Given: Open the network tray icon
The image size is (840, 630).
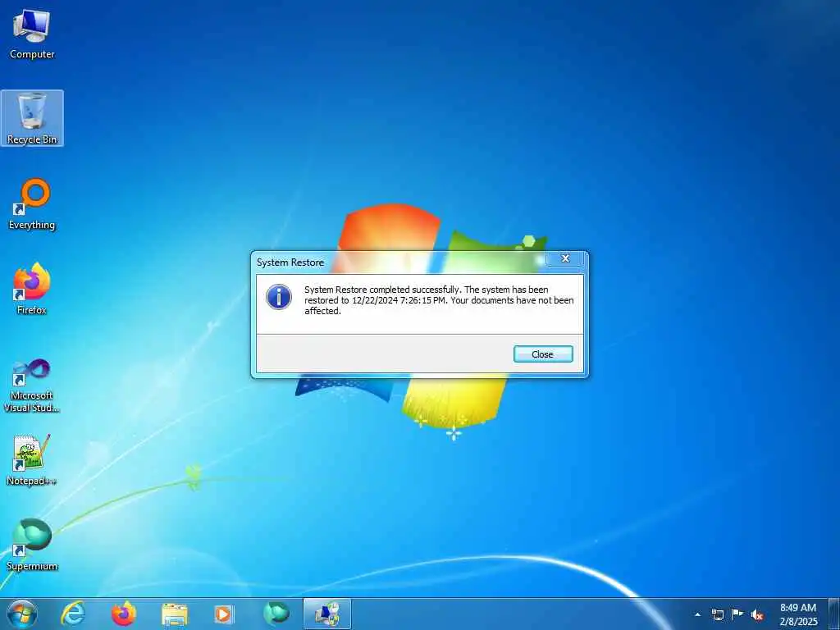Looking at the screenshot, I should (717, 614).
